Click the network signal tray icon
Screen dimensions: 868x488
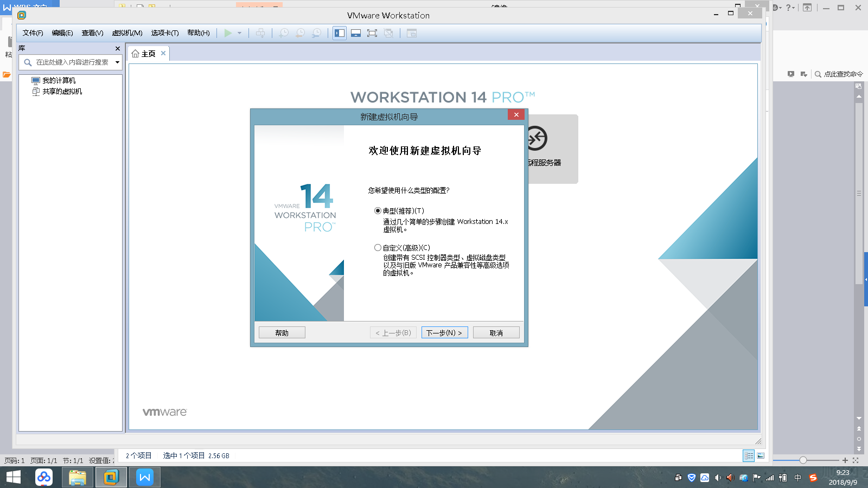770,478
